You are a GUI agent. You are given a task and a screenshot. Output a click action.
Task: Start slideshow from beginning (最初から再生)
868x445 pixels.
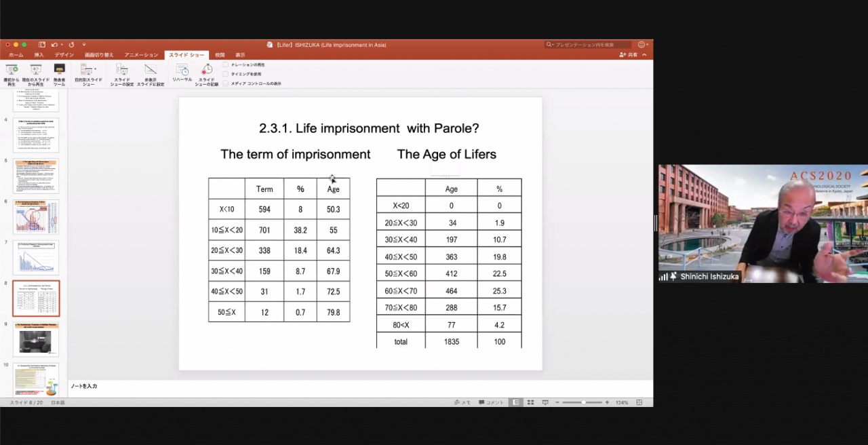11,73
